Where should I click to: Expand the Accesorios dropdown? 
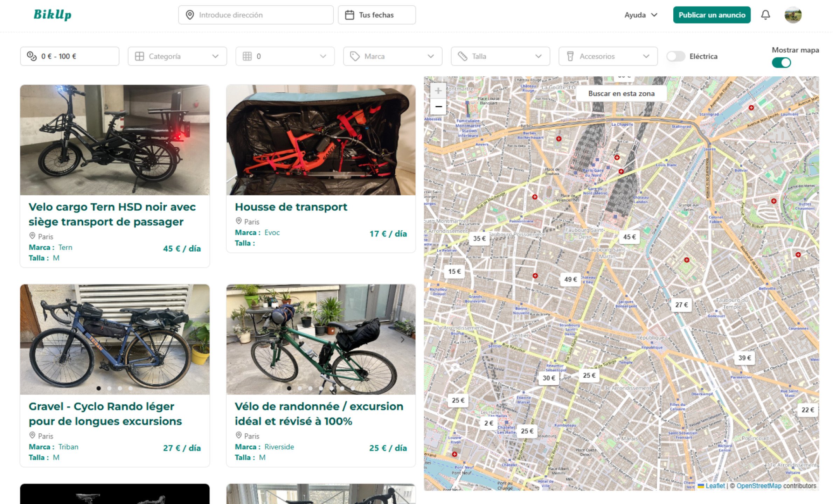click(646, 56)
